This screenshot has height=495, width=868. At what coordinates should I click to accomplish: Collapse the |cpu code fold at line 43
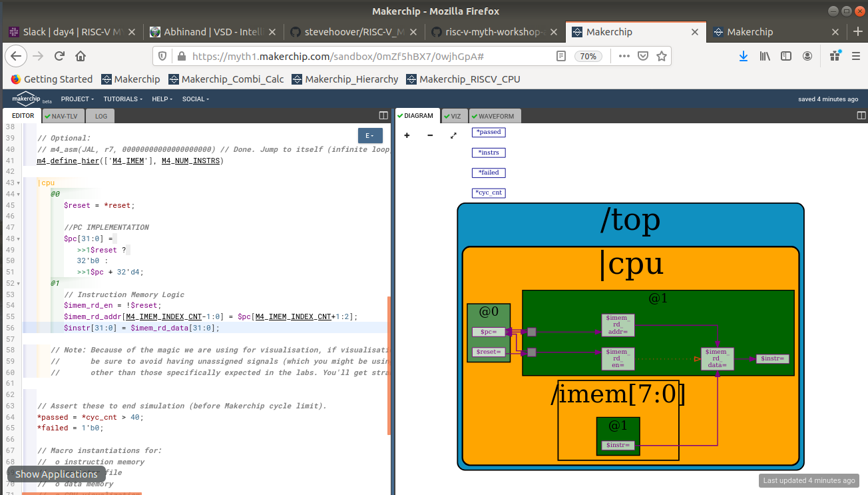point(19,183)
